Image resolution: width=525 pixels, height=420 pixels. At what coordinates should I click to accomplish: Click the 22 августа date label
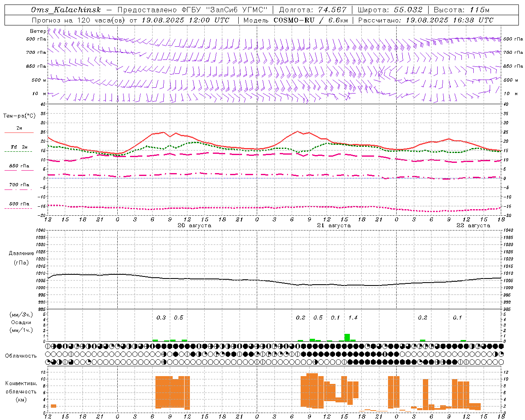pos(473,226)
